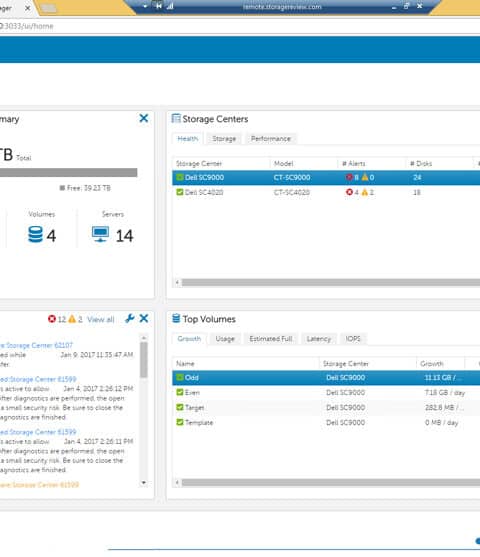This screenshot has width=480, height=557.
Task: Open the Estimated Full tab
Action: coord(271,339)
